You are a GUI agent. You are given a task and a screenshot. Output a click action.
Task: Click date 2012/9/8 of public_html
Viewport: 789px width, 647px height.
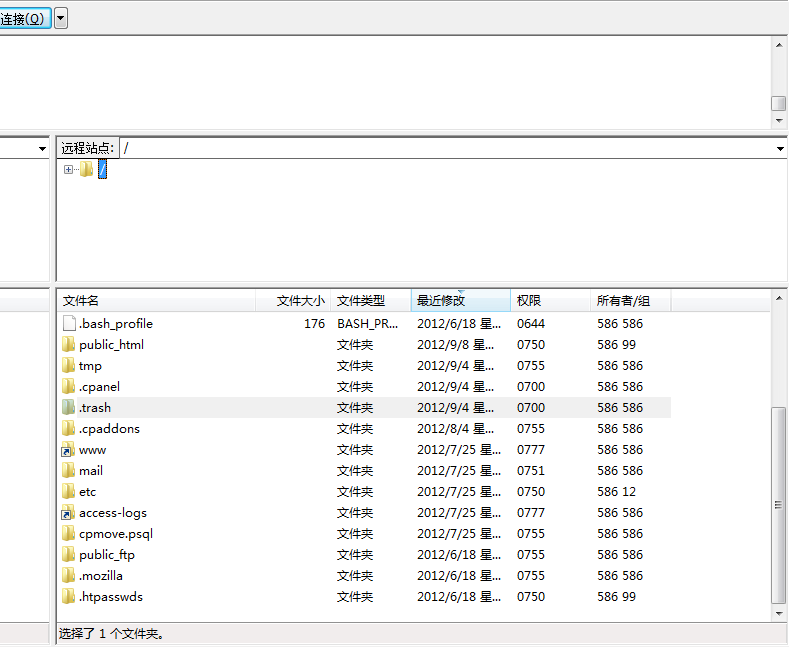tap(455, 345)
